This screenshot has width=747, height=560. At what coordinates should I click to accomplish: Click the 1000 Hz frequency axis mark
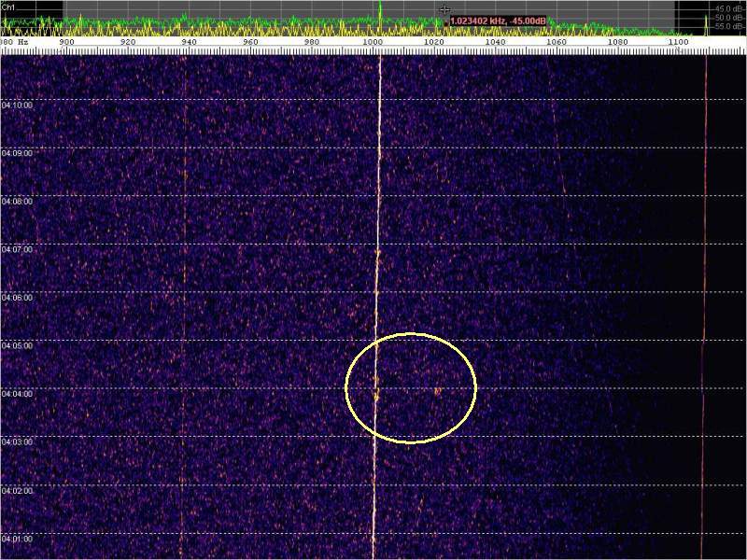374,43
